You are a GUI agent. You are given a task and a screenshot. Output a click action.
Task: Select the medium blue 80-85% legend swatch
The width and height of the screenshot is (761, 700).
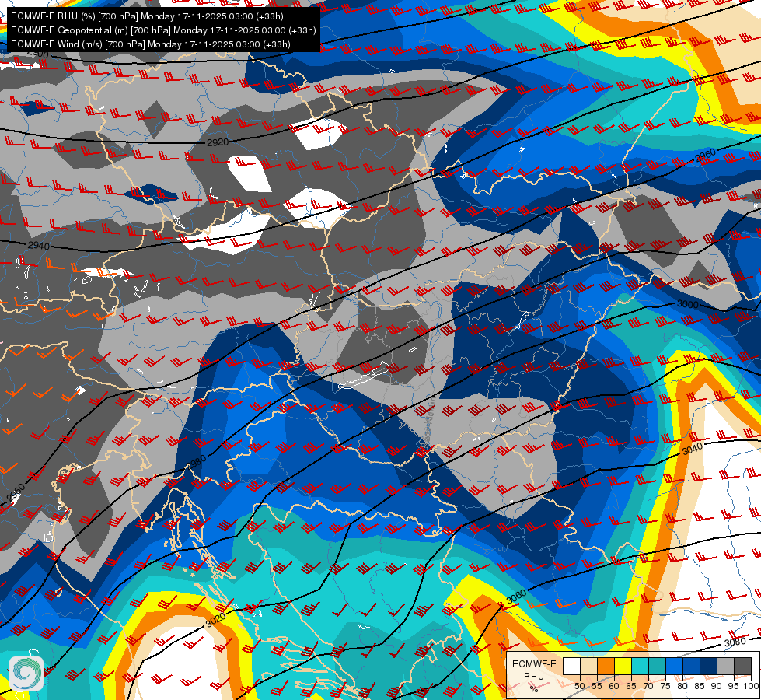(x=692, y=666)
